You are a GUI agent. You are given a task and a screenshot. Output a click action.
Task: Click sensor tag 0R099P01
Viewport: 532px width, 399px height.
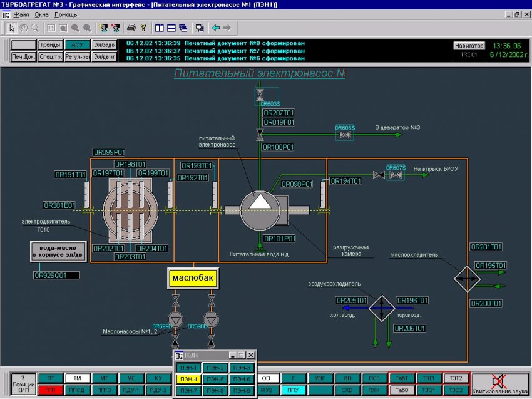coord(109,152)
